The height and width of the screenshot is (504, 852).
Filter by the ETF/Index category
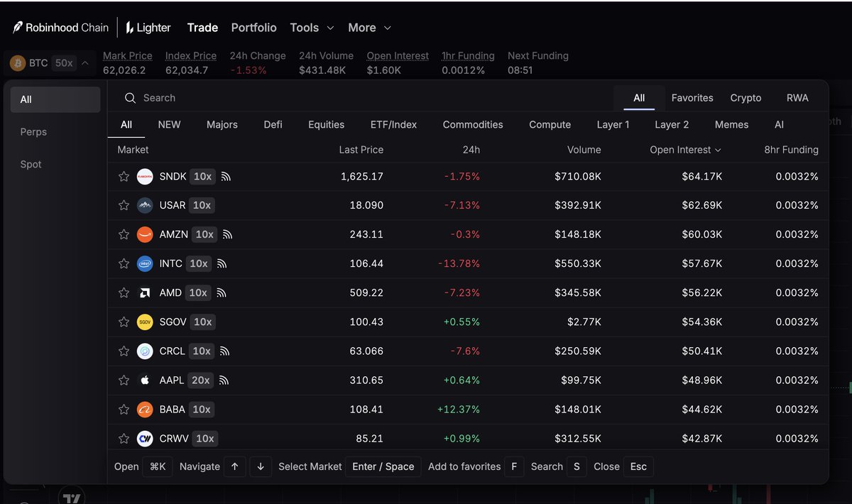(393, 124)
